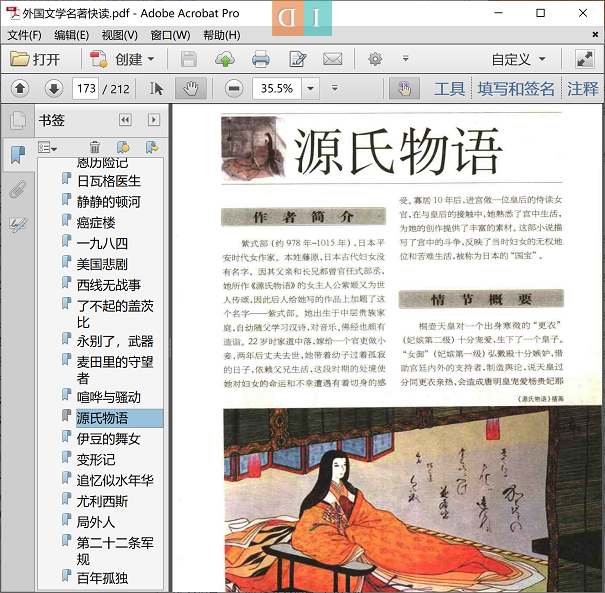Open the 文件(F) menu
The height and width of the screenshot is (593, 605).
(24, 35)
